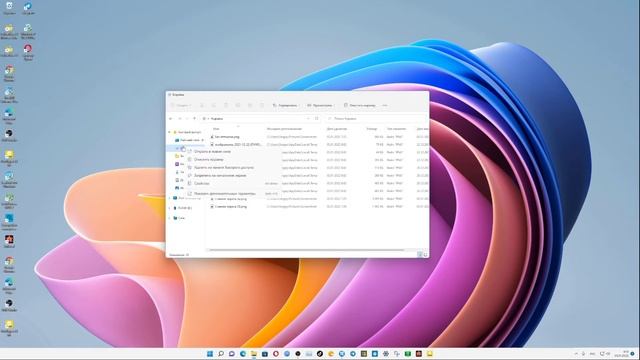Expand the This PC tree node

(x=169, y=198)
